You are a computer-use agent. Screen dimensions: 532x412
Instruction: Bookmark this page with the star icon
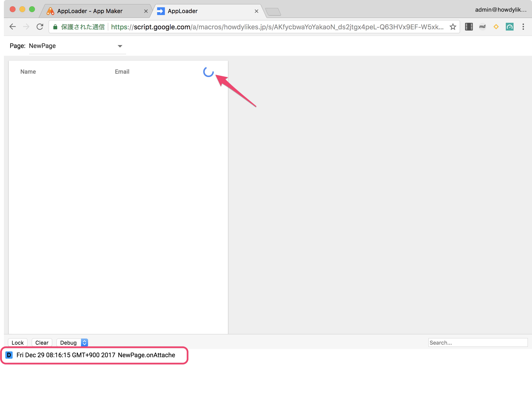point(453,27)
